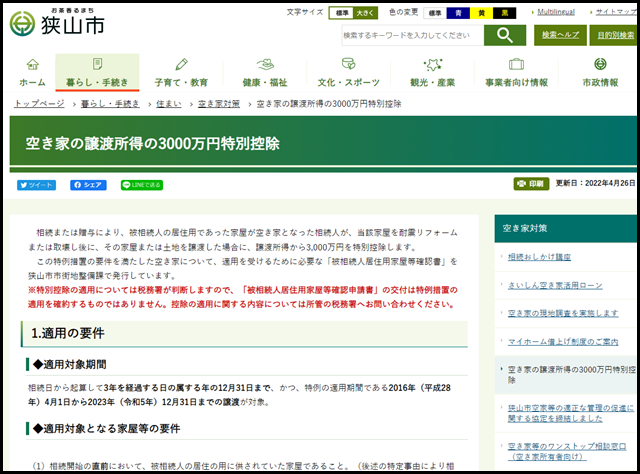Click the 子育て・教育 pencil icon
This screenshot has width=640, height=474.
coord(181,64)
